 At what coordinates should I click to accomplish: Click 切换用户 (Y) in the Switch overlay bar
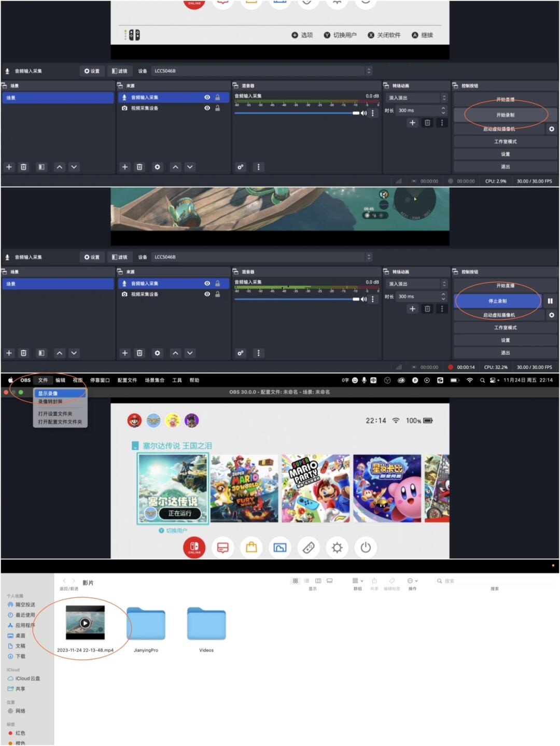click(340, 35)
